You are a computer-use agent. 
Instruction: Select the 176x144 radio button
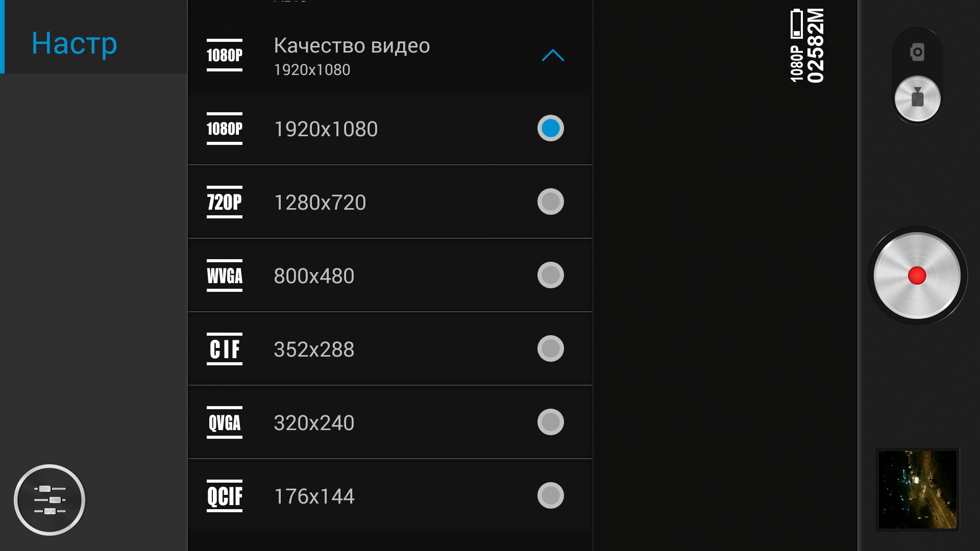tap(550, 495)
